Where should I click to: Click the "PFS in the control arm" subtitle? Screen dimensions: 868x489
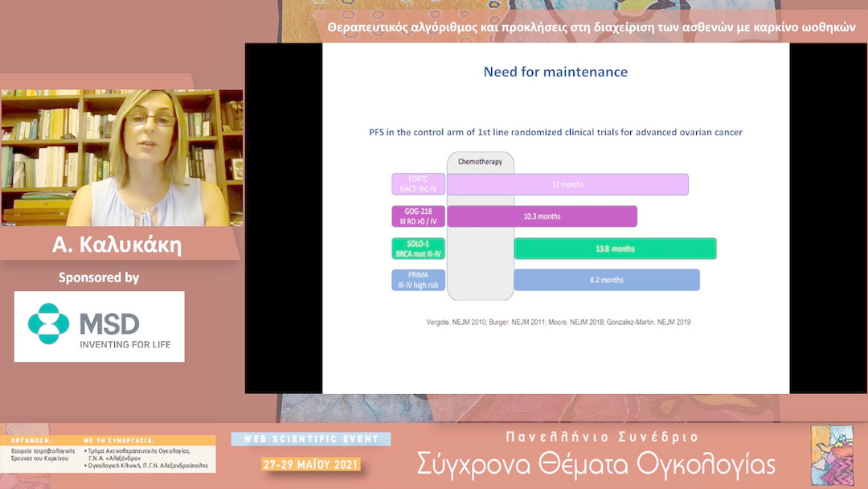tap(556, 133)
